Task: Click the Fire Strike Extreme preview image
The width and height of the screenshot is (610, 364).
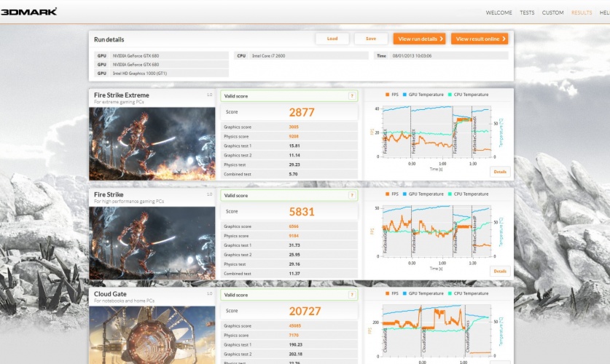Action: pos(152,143)
